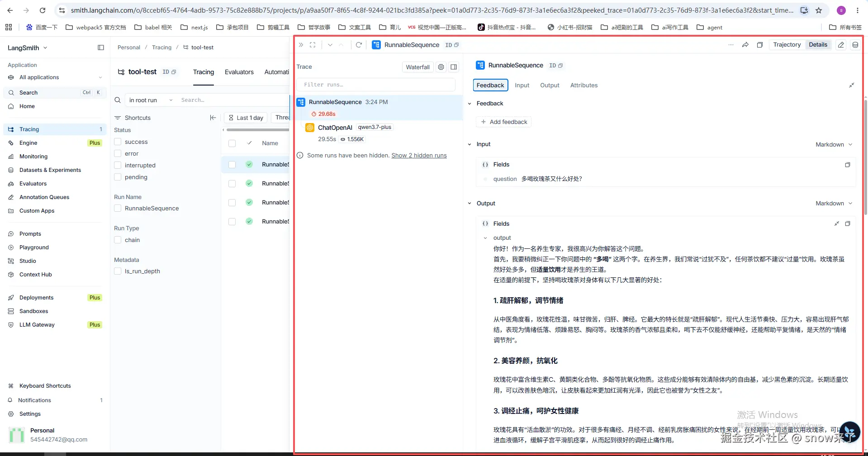The image size is (868, 456).
Task: Share this trace using the arrow icon
Action: [x=745, y=45]
